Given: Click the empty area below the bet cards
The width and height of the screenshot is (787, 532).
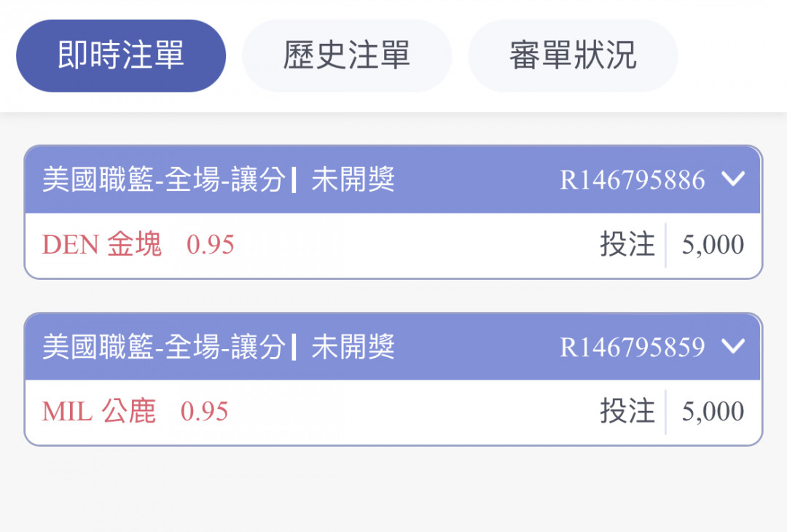Looking at the screenshot, I should click(x=393, y=489).
